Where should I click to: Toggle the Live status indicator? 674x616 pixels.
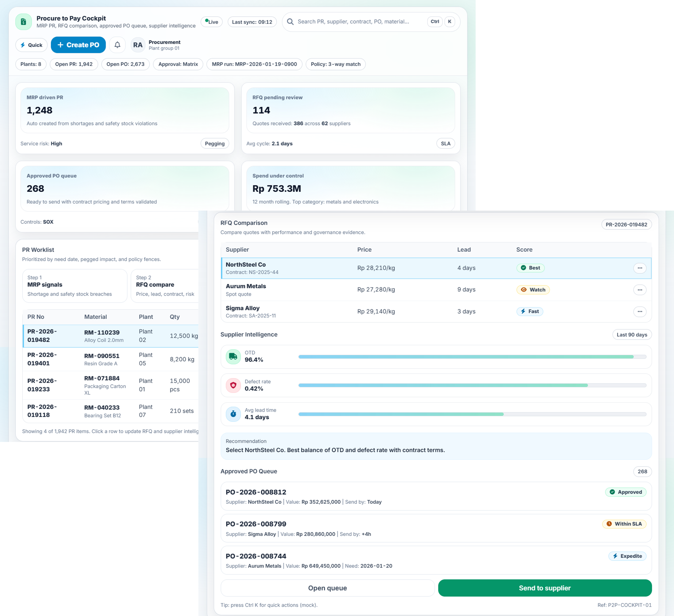211,22
